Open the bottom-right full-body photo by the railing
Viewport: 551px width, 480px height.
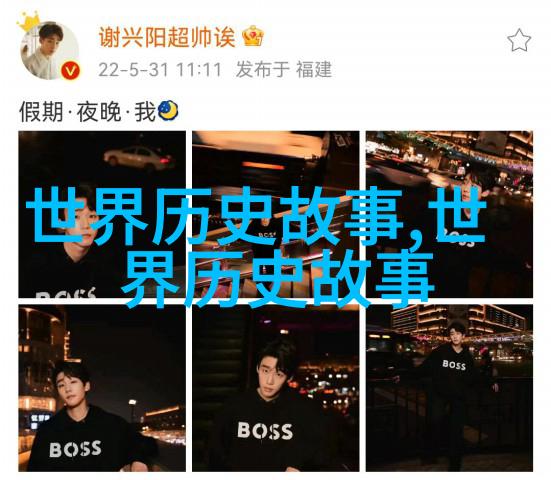(x=449, y=388)
